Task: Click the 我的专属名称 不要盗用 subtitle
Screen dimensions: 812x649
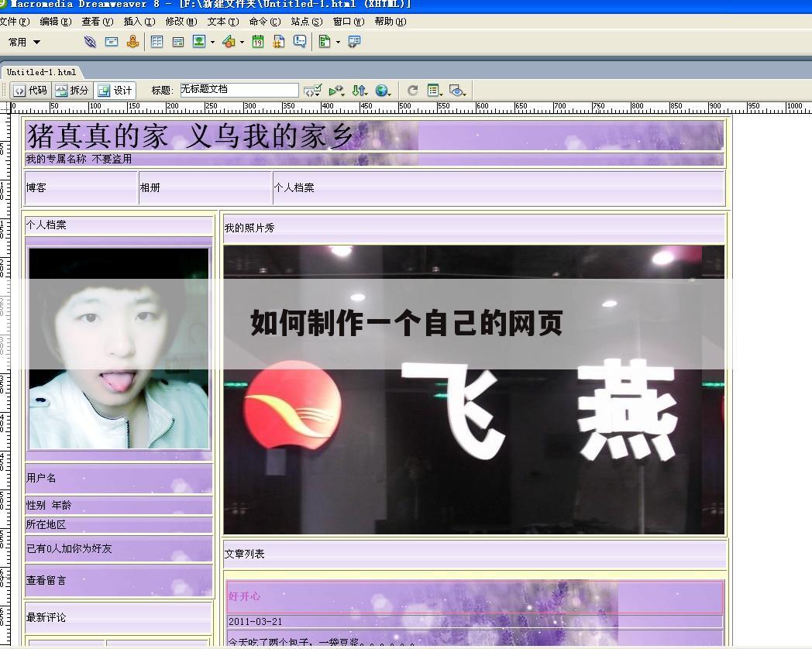Action: [79, 159]
